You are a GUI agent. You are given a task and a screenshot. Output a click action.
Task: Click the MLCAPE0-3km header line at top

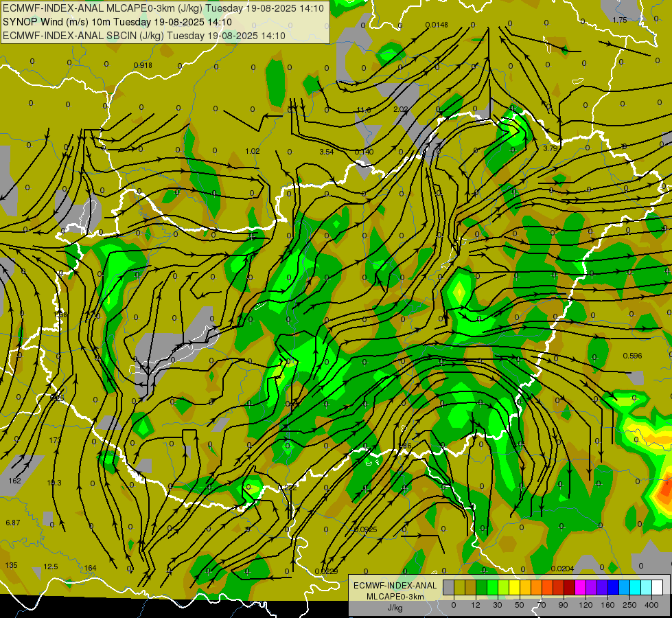click(163, 8)
